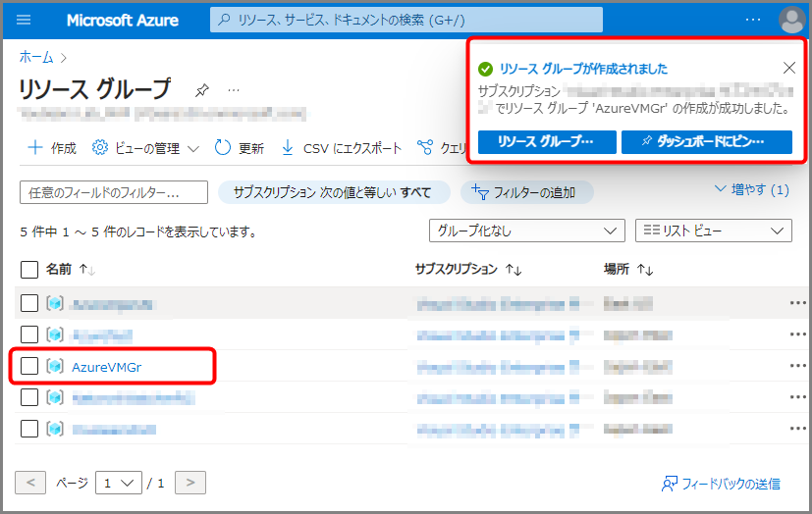The width and height of the screenshot is (812, 514).
Task: Go to next page button
Action: [x=190, y=483]
